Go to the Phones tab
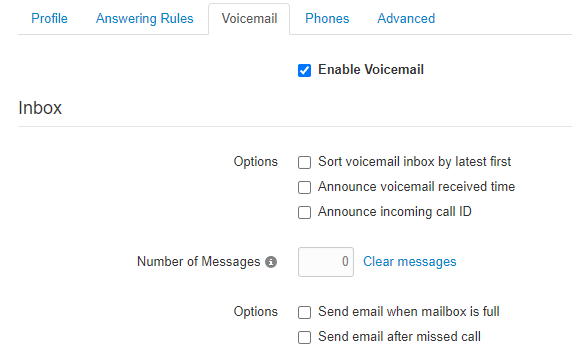 327,19
